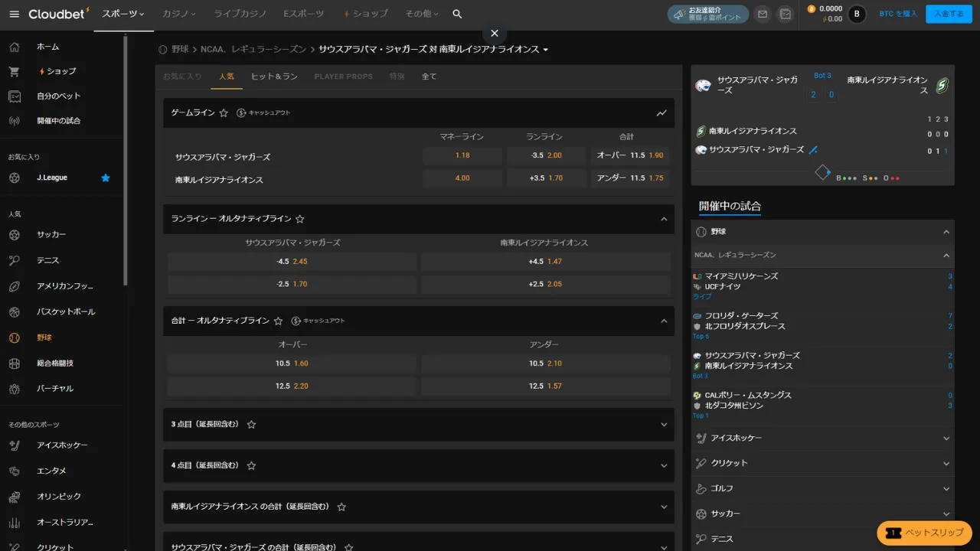Open the ベットスリップ button
Viewport: 980px width, 551px height.
pos(924,533)
